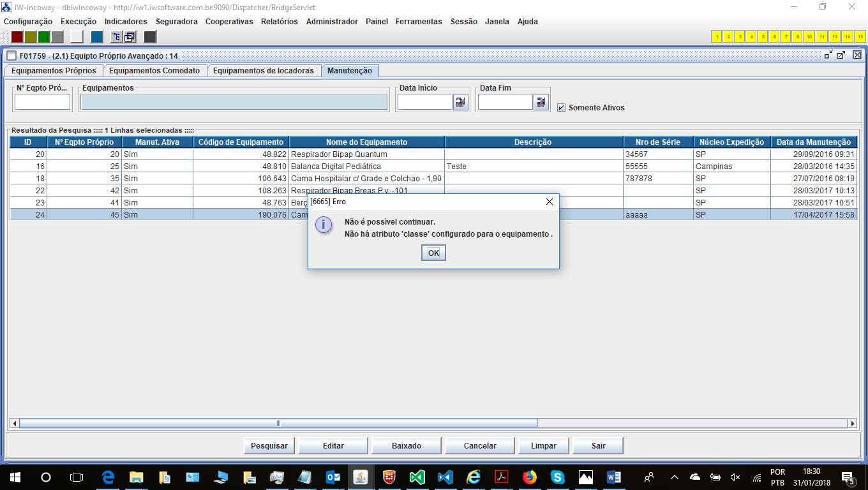This screenshot has width=868, height=490.
Task: Click the horizontal scrollbar right arrow
Action: click(x=852, y=423)
